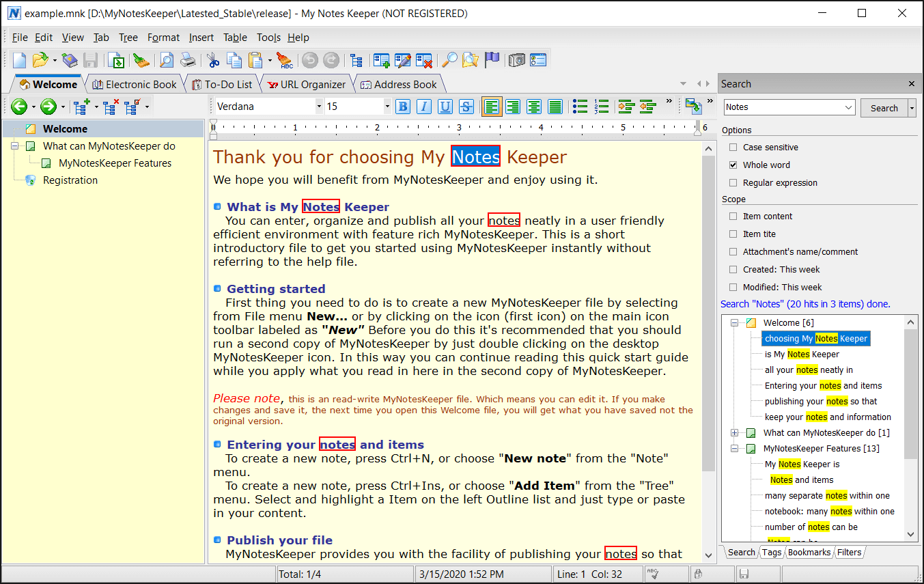Tick the Item content scope checkbox
924x584 pixels.
[733, 217]
